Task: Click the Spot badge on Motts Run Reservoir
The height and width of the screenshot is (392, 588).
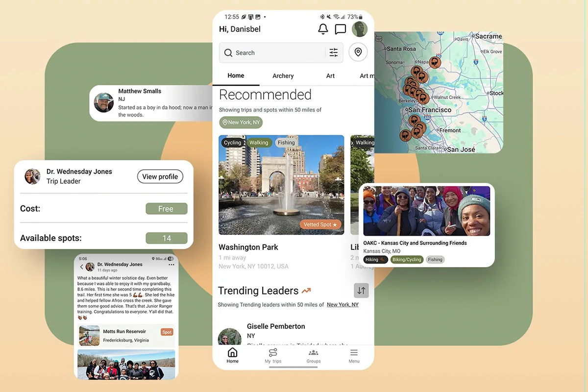Action: tap(167, 332)
